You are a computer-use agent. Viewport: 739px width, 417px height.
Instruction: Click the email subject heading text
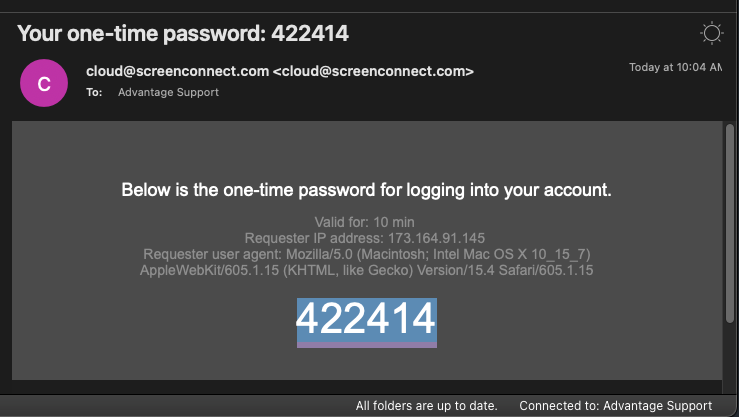coord(183,33)
